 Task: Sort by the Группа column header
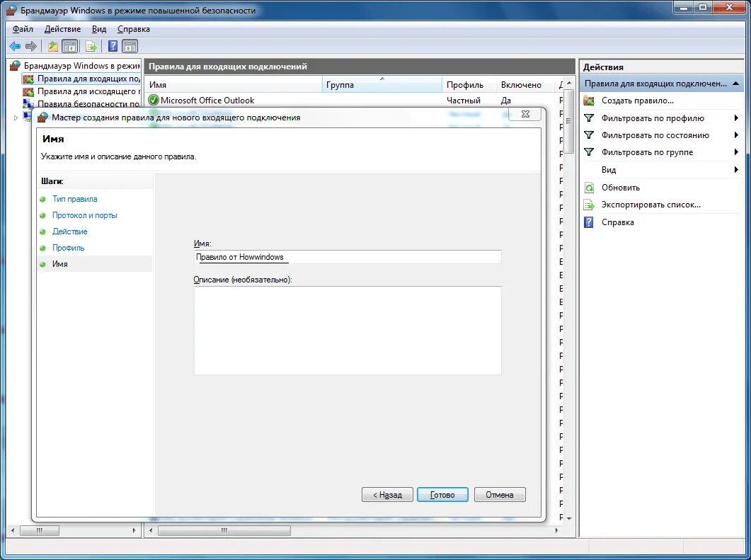click(382, 85)
